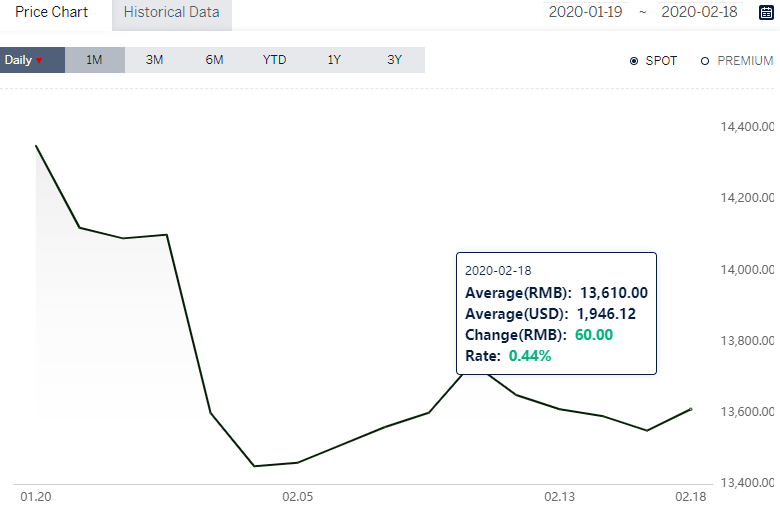This screenshot has width=780, height=513.
Task: Open the calendar date picker icon
Action: click(767, 12)
